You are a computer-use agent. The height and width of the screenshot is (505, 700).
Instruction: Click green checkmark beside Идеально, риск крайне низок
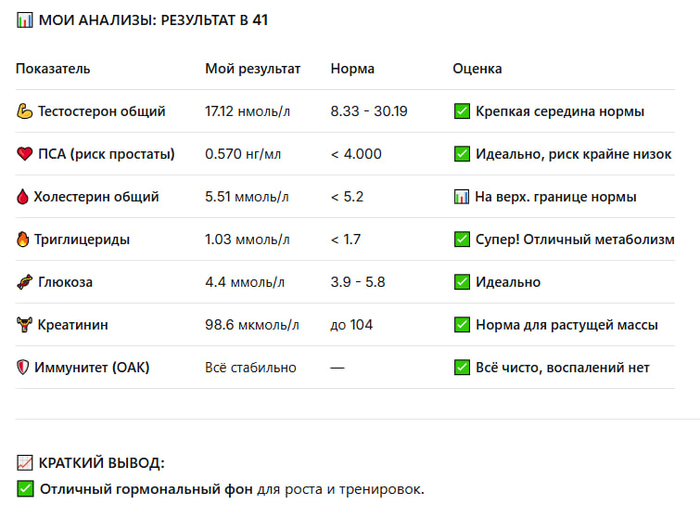(x=462, y=154)
